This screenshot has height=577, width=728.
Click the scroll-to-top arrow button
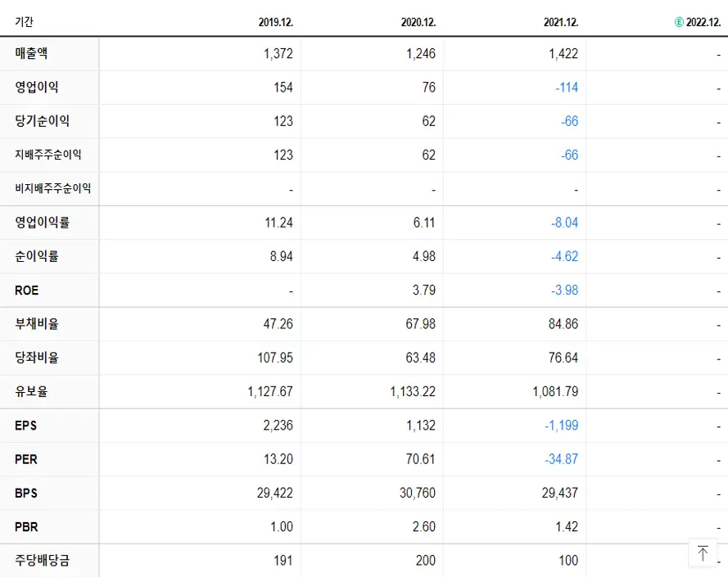tap(703, 553)
